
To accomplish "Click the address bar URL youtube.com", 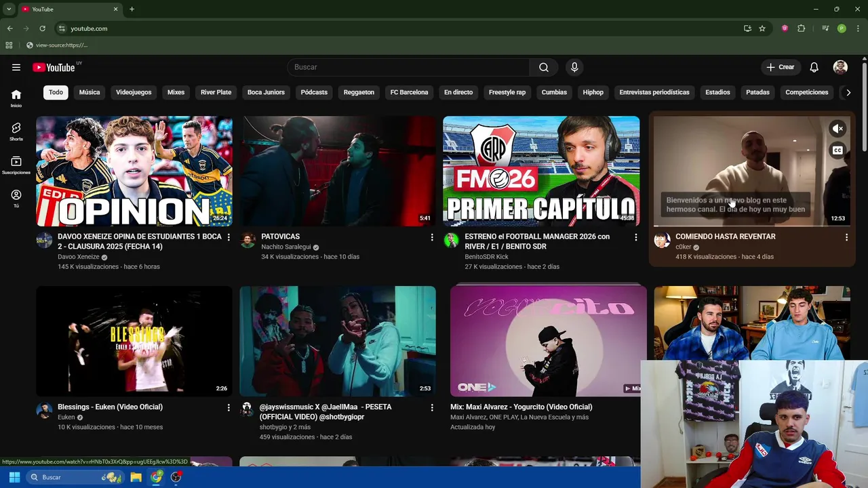I will [89, 28].
